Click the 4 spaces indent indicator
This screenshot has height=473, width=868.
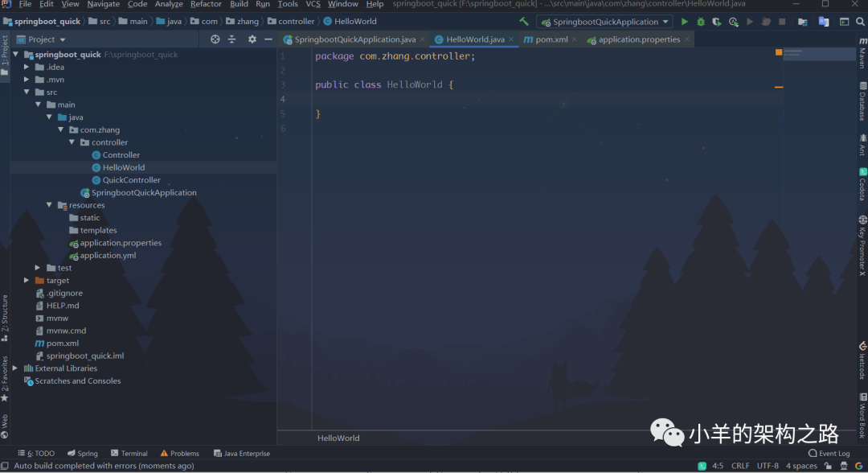(x=801, y=466)
